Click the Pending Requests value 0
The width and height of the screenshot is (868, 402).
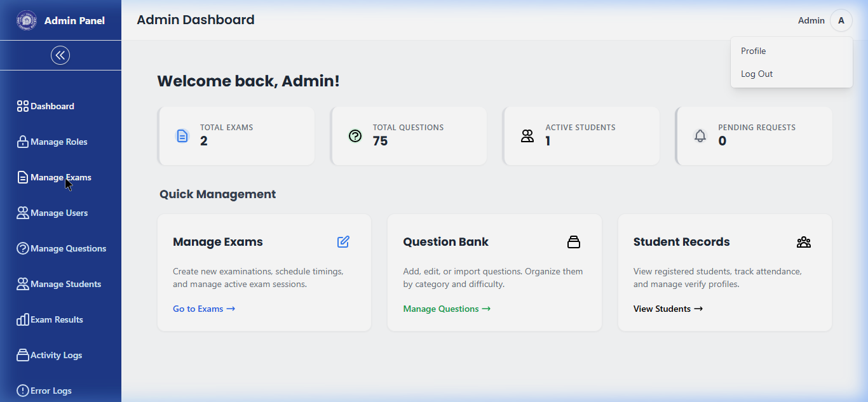point(722,141)
